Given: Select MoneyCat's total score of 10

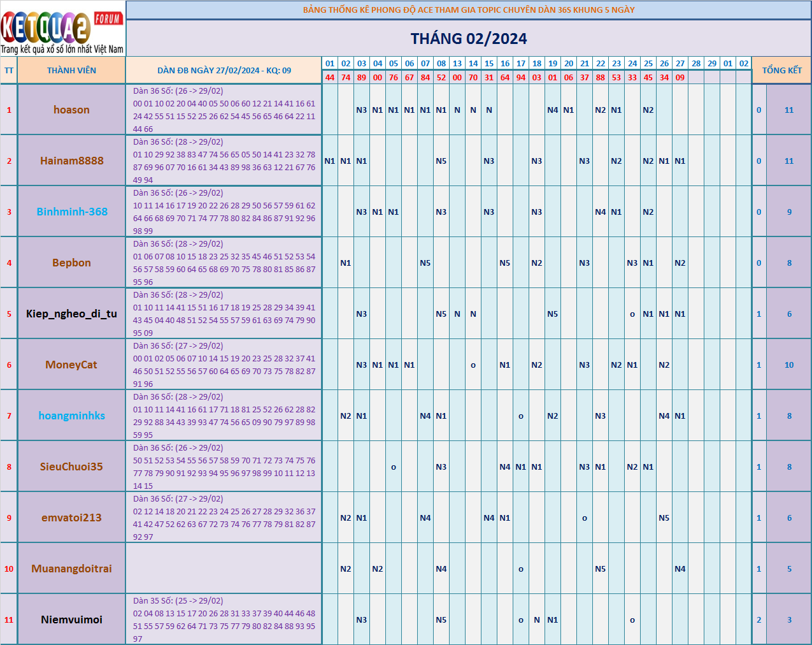Looking at the screenshot, I should [x=788, y=365].
